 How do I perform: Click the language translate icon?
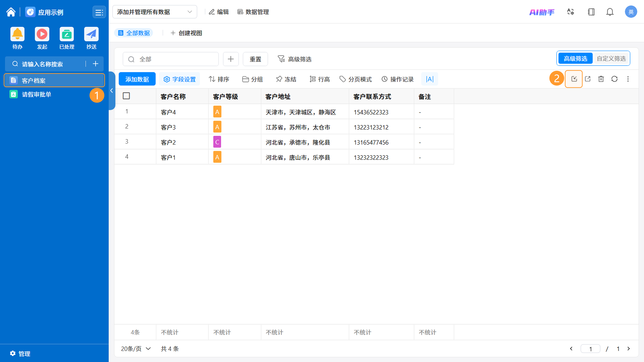pyautogui.click(x=571, y=12)
